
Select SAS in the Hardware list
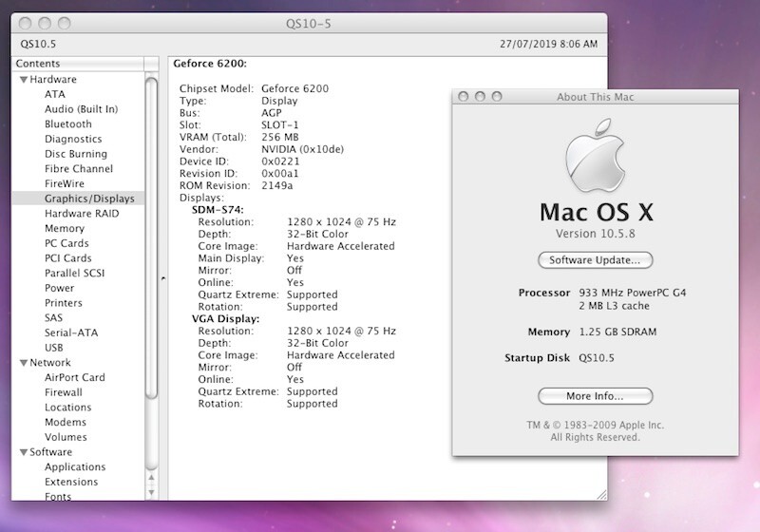coord(54,318)
